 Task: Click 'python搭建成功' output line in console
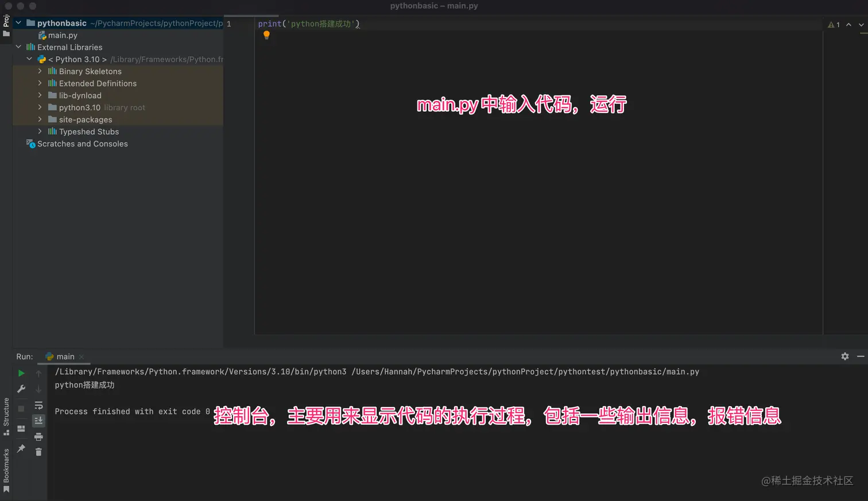[x=84, y=385]
